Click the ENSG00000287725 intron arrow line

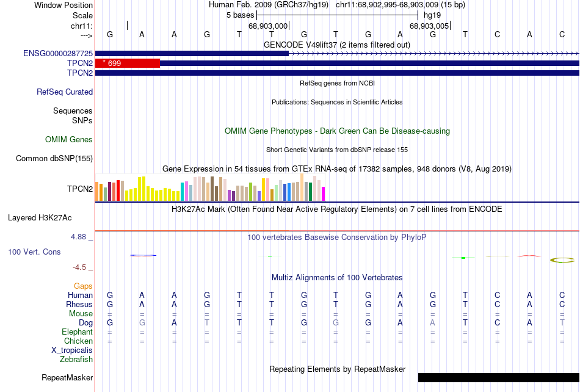pyautogui.click(x=434, y=54)
